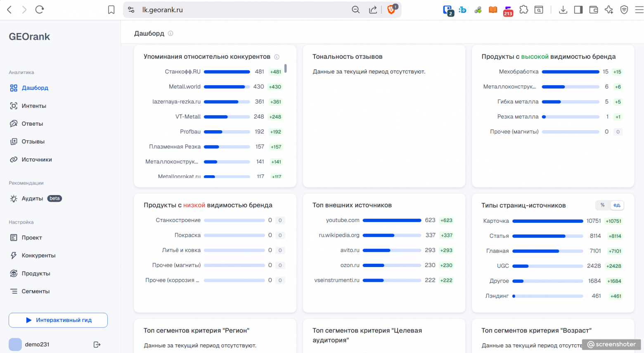Click info icon beside Упоминания относительно конкурентов
This screenshot has height=353, width=644.
click(277, 57)
